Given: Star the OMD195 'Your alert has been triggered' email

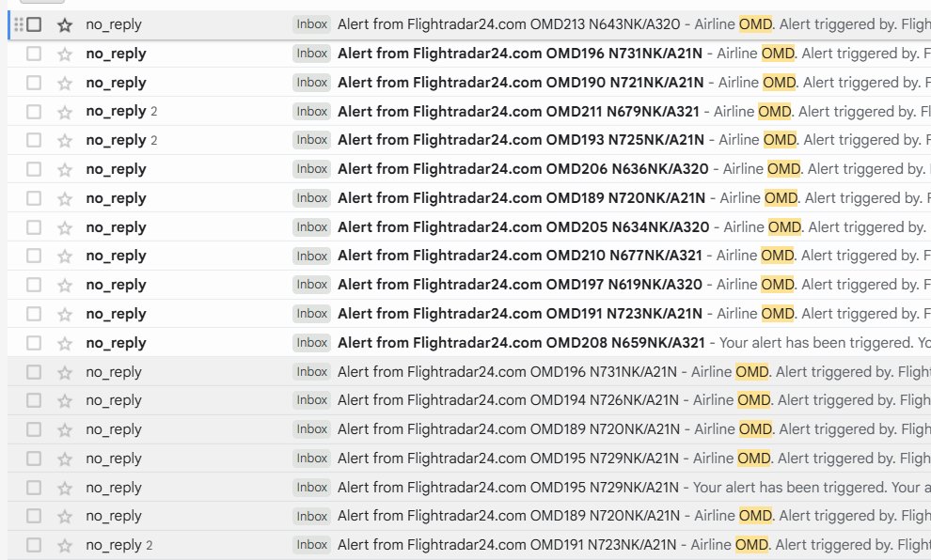Looking at the screenshot, I should (65, 489).
